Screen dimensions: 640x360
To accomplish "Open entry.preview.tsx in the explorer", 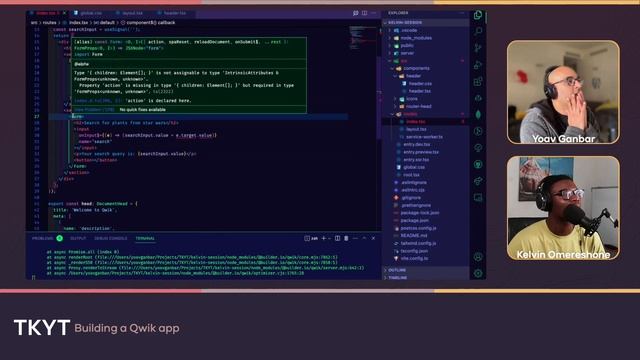I will (x=421, y=152).
